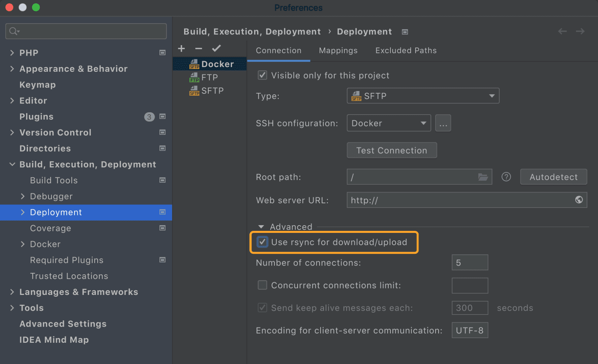Collapse the Advanced section
Screen dimensions: 598x364
pos(261,226)
